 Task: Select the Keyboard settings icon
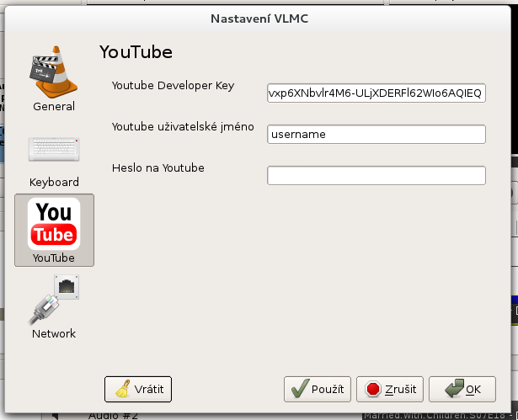[x=54, y=149]
